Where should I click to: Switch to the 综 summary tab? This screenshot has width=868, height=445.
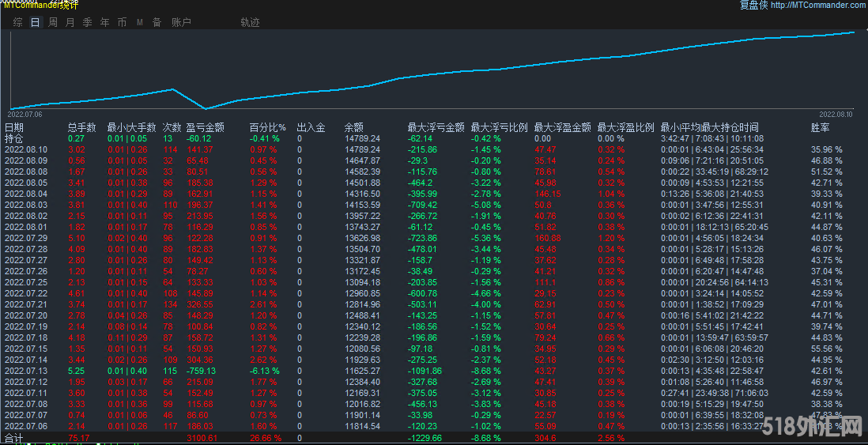tap(17, 23)
